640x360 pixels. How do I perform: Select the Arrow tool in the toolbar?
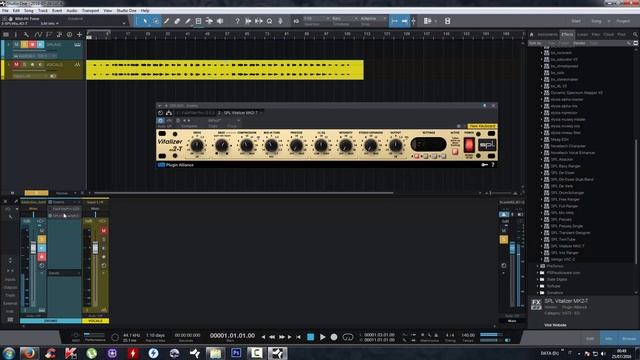(x=145, y=21)
